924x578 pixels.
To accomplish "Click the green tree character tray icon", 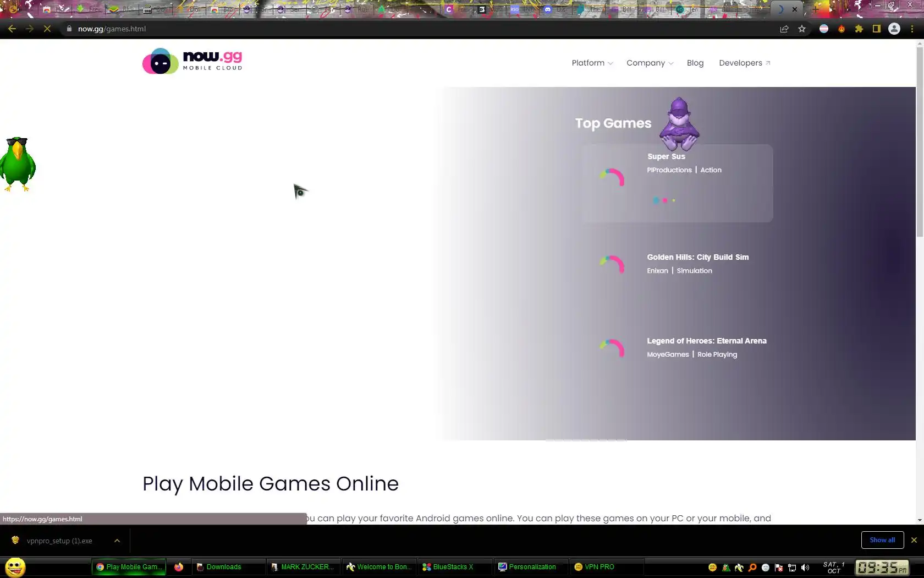I will (726, 568).
